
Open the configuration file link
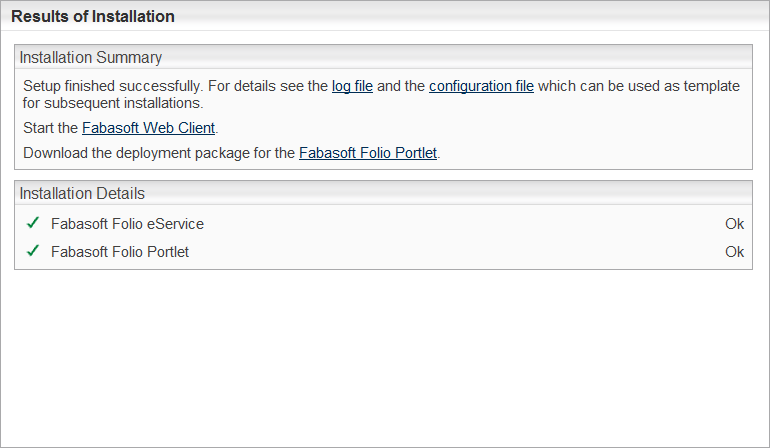[x=481, y=86]
